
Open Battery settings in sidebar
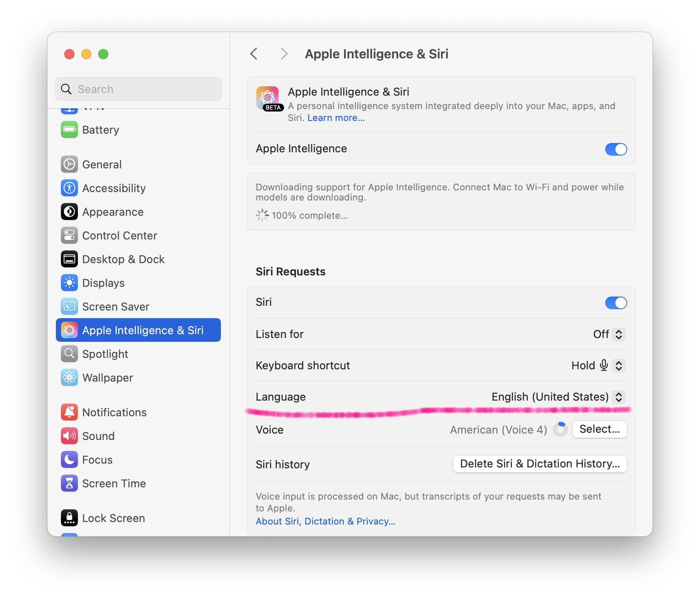[138, 130]
